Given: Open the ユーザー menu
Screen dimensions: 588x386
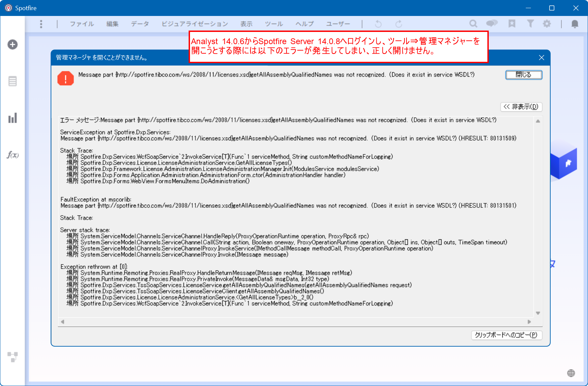Looking at the screenshot, I should [338, 24].
